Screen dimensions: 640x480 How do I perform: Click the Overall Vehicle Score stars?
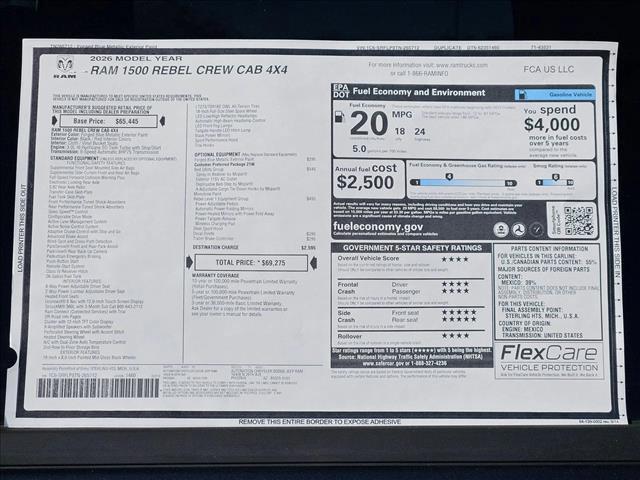coord(455,259)
